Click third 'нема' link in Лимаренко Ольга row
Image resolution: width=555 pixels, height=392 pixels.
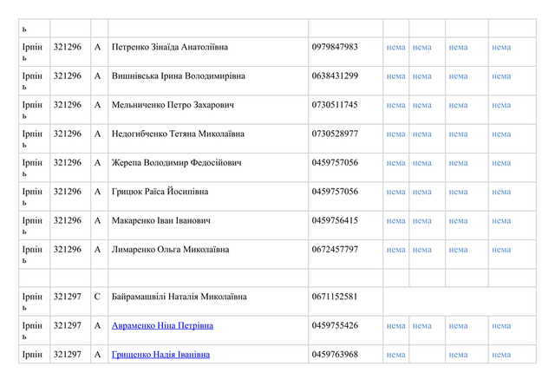tap(458, 250)
